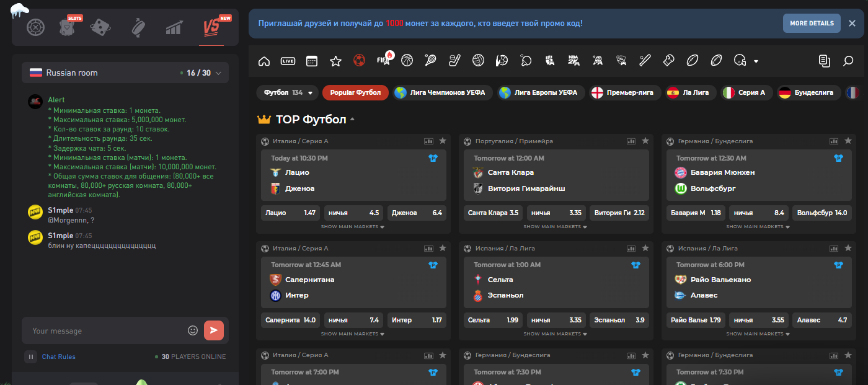
Task: Select the ice hockey sport icon
Action: pyautogui.click(x=454, y=60)
